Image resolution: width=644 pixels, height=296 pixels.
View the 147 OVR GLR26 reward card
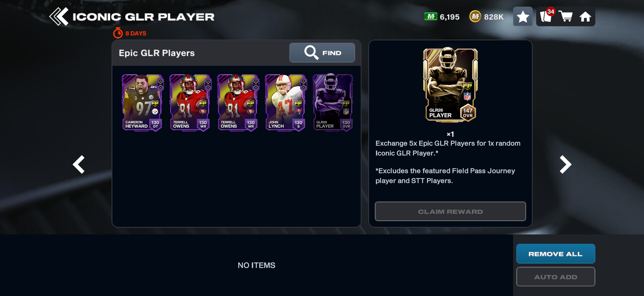(x=450, y=85)
